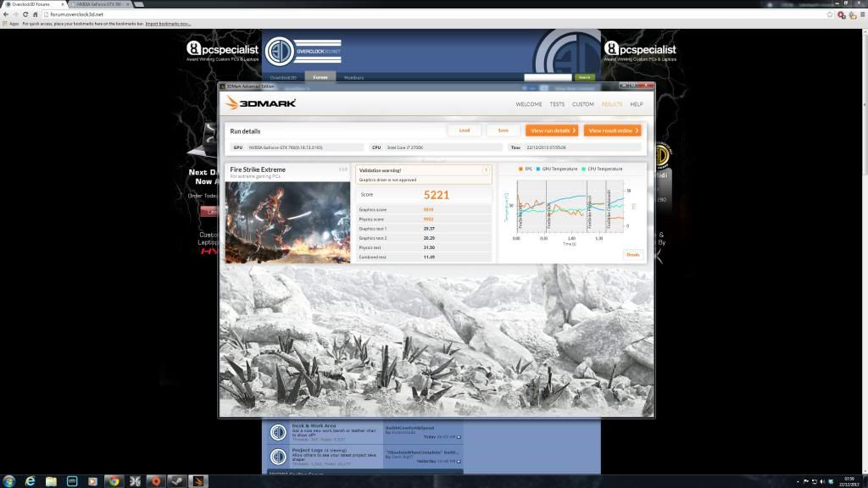868x488 pixels.
Task: Go to the TESTS section in 3DMark
Action: pyautogui.click(x=557, y=104)
